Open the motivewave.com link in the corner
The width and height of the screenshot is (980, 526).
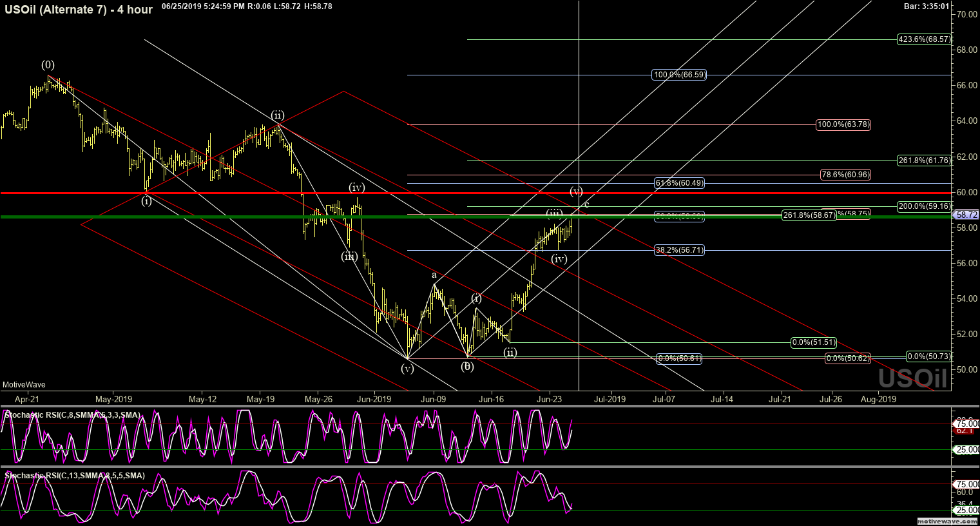(x=947, y=521)
